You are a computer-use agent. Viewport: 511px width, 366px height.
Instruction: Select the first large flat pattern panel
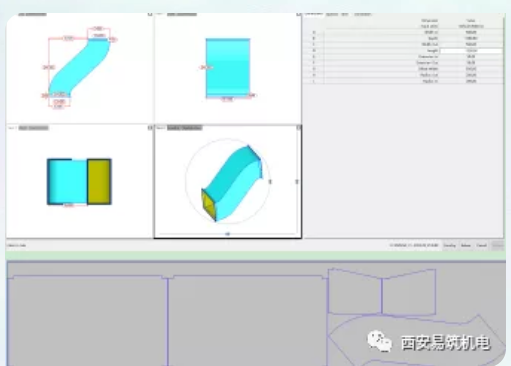click(87, 320)
